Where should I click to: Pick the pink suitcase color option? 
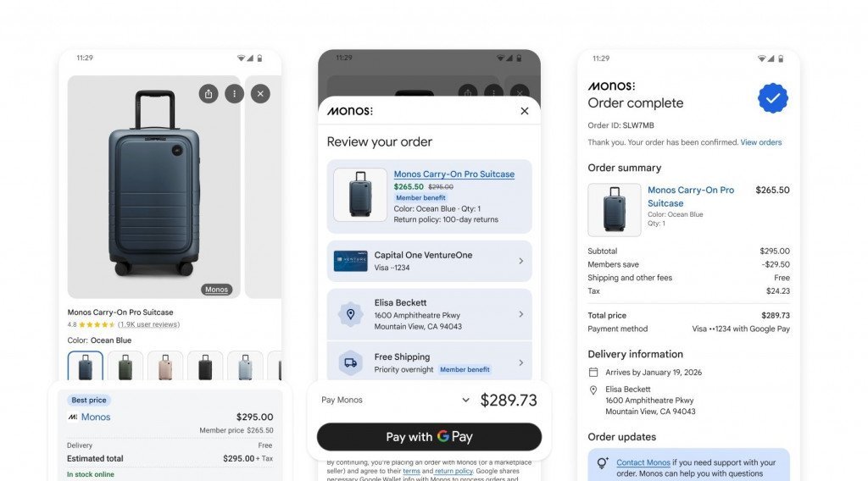165,366
